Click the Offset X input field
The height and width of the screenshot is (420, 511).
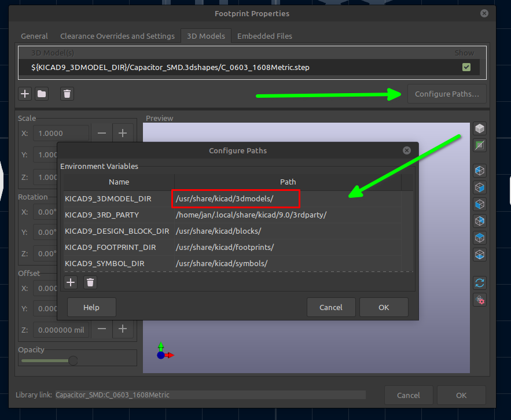click(x=45, y=288)
